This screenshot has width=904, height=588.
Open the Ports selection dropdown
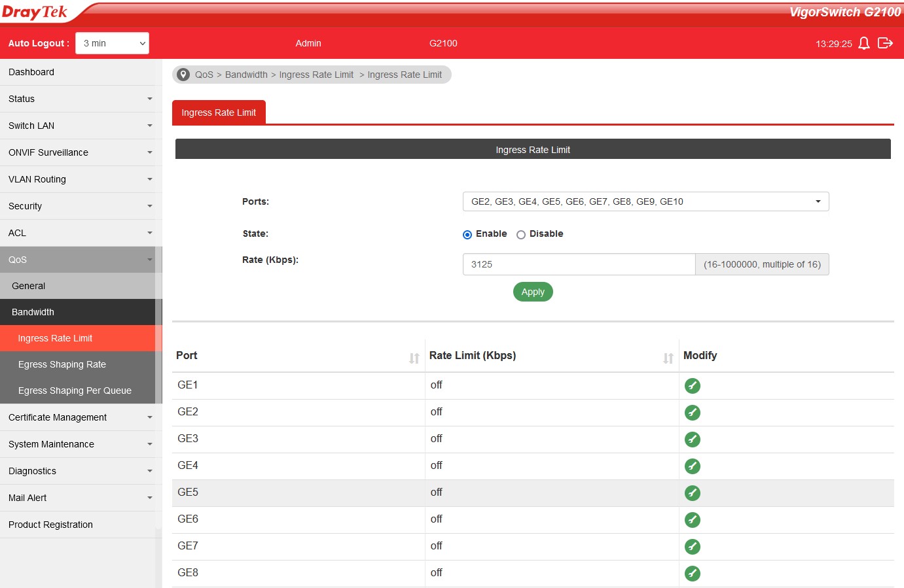coord(645,201)
